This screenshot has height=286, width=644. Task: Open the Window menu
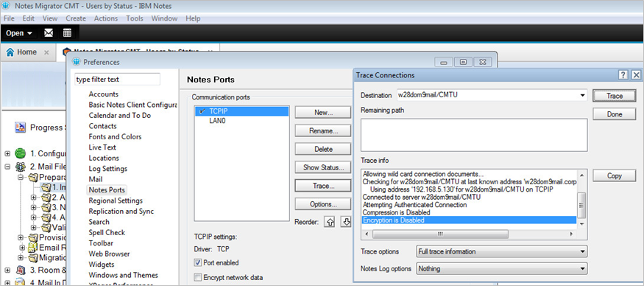[164, 18]
